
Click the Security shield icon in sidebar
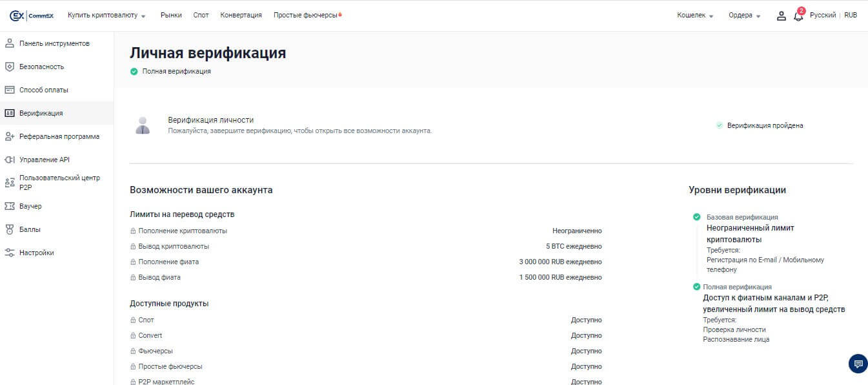(10, 67)
